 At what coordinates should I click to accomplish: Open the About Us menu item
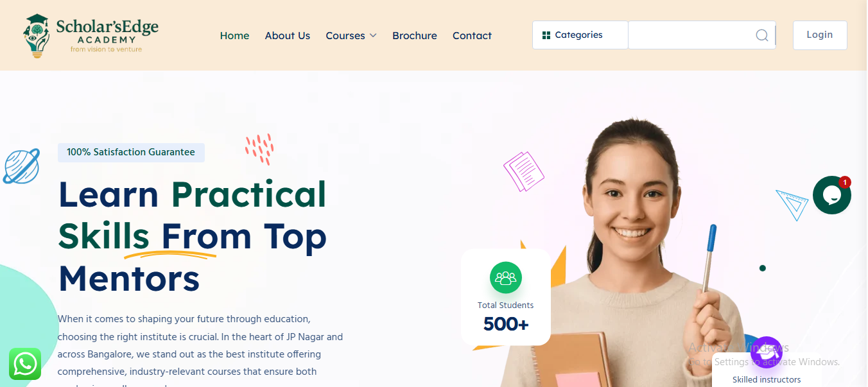287,36
